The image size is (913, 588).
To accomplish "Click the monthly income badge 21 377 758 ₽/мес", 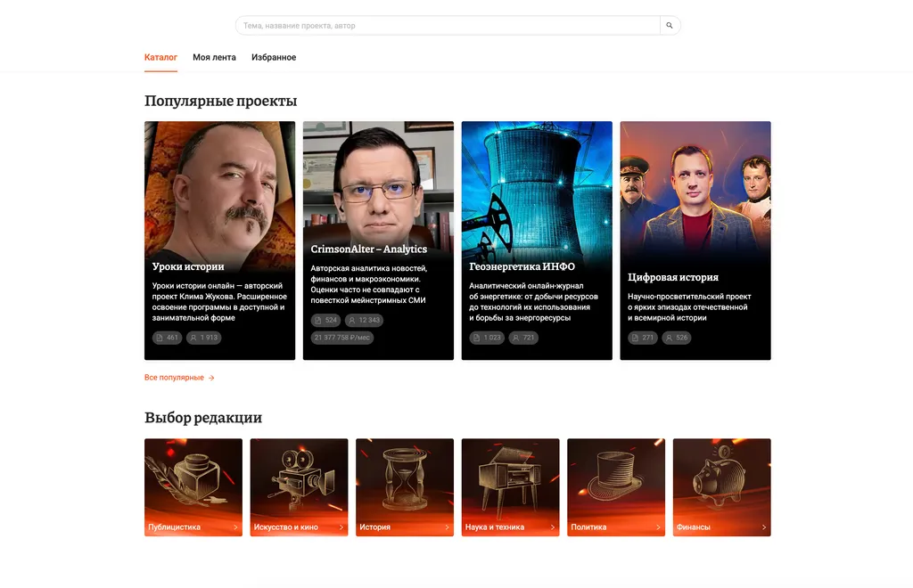I will 342,338.
